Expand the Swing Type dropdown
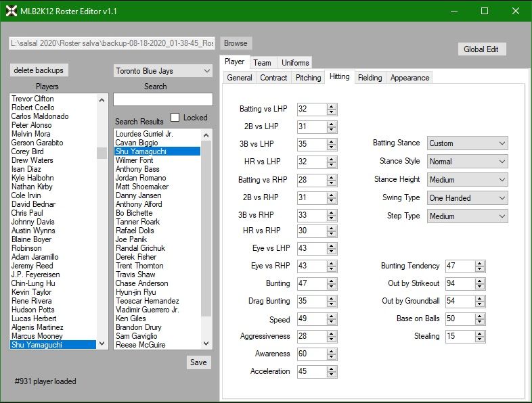 [x=467, y=198]
